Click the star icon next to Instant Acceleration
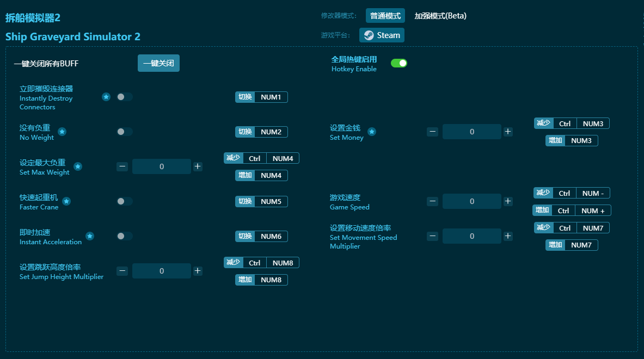Screen dimensions: 644x359 pos(90,236)
